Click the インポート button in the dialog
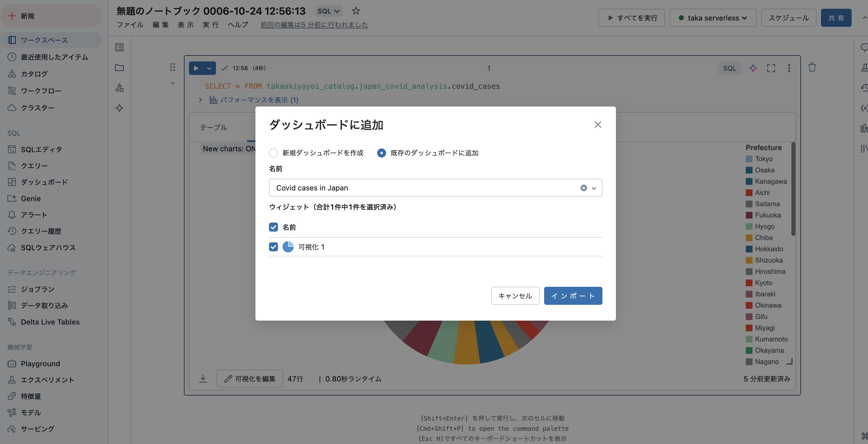Viewport: 868px width, 444px height. click(573, 296)
